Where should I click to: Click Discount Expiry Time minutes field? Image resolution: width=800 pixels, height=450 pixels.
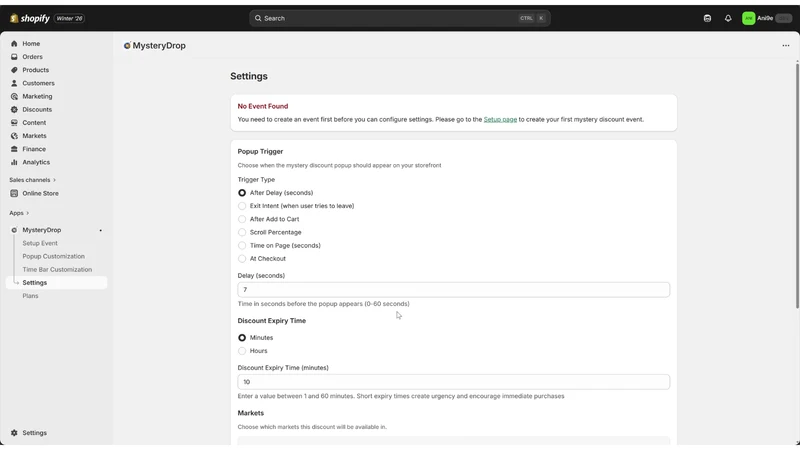pos(454,382)
